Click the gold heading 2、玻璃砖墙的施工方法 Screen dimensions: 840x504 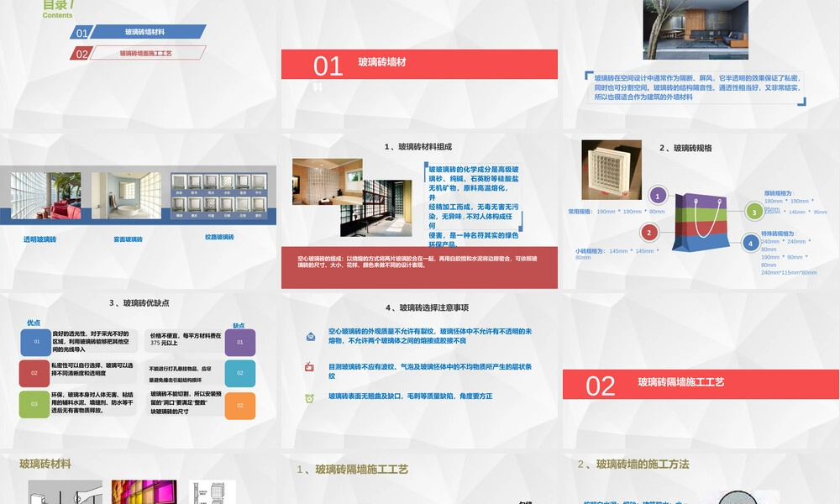click(633, 465)
